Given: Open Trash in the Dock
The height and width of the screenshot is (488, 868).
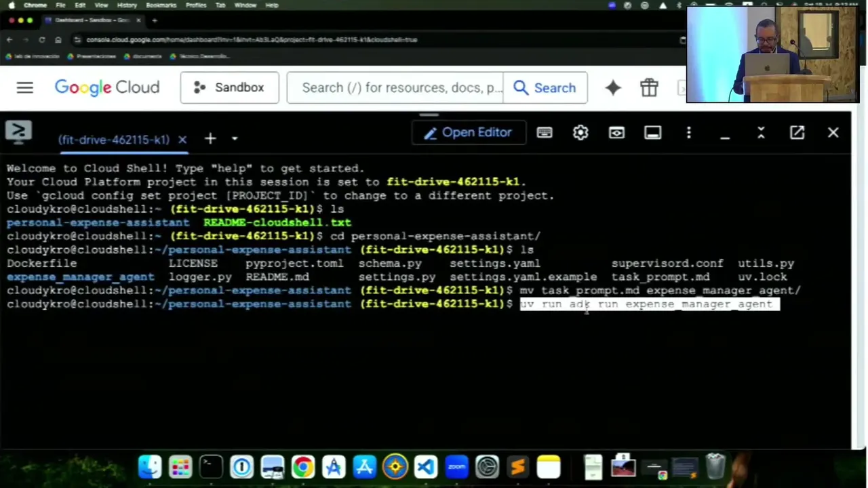Looking at the screenshot, I should point(716,467).
